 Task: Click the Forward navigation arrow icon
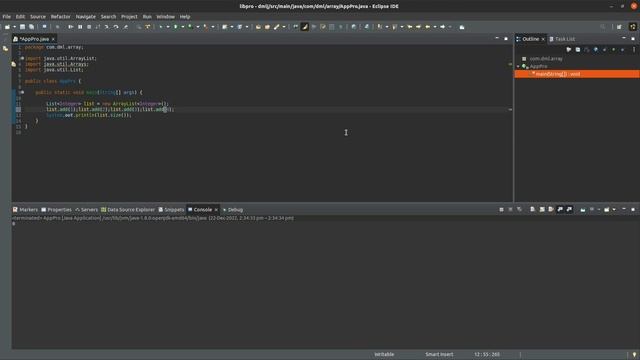click(442, 27)
